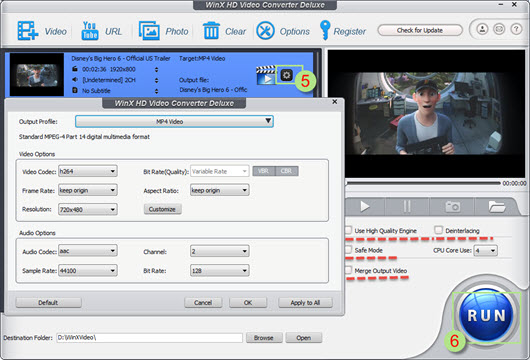530x360 pixels.
Task: Open the Channel dropdown
Action: [x=220, y=251]
